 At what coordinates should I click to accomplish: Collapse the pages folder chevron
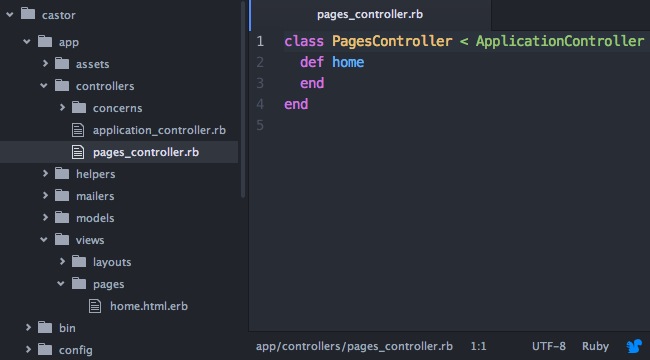point(61,284)
